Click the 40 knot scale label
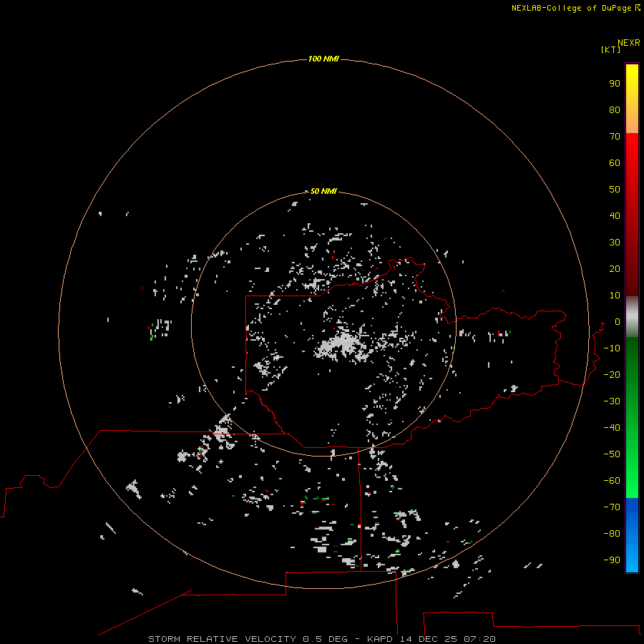 [615, 215]
